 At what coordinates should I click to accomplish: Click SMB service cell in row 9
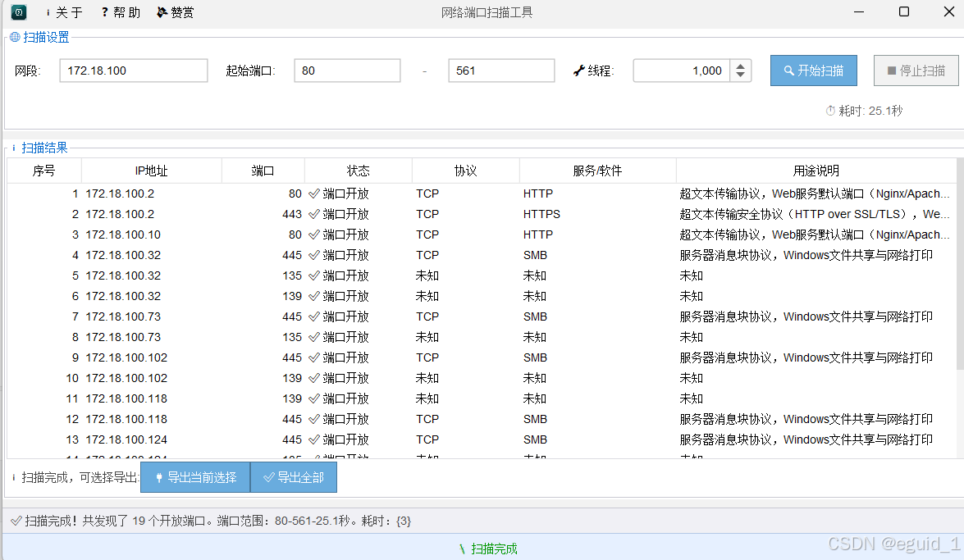(535, 357)
